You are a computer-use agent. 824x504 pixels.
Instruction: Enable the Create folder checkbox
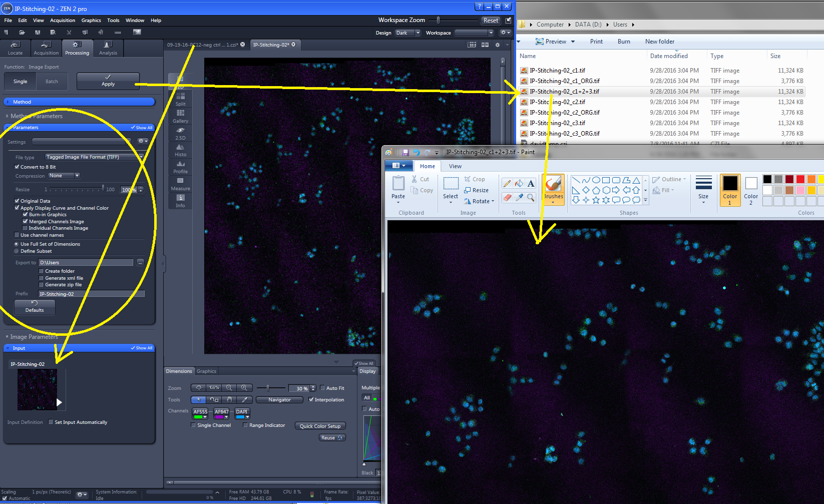tap(42, 271)
